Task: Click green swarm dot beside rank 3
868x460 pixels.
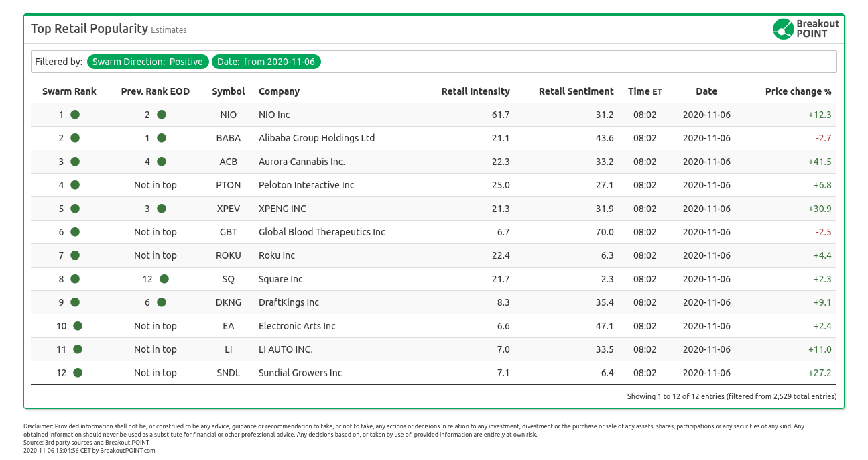Action: 75,162
